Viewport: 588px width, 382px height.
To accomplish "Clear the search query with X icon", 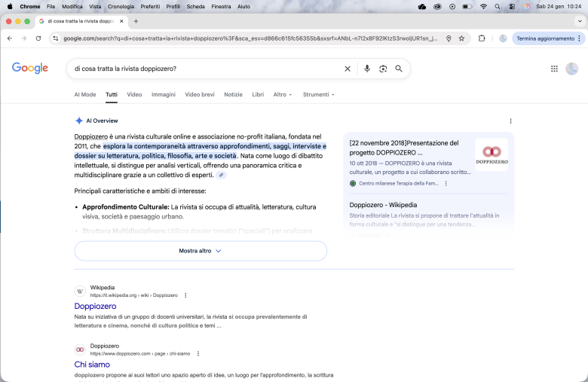I will pos(348,69).
